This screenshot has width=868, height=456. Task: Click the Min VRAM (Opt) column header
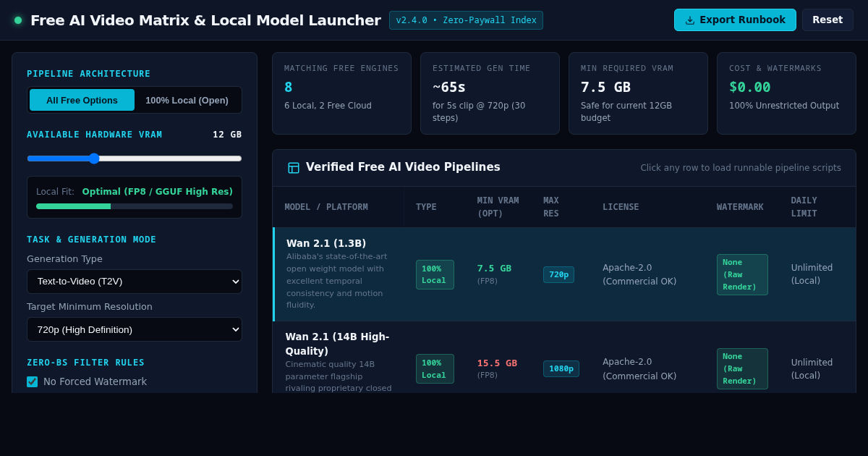498,207
